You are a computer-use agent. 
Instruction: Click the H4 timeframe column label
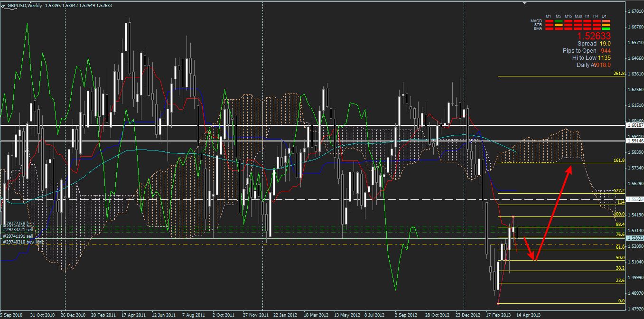(x=596, y=17)
